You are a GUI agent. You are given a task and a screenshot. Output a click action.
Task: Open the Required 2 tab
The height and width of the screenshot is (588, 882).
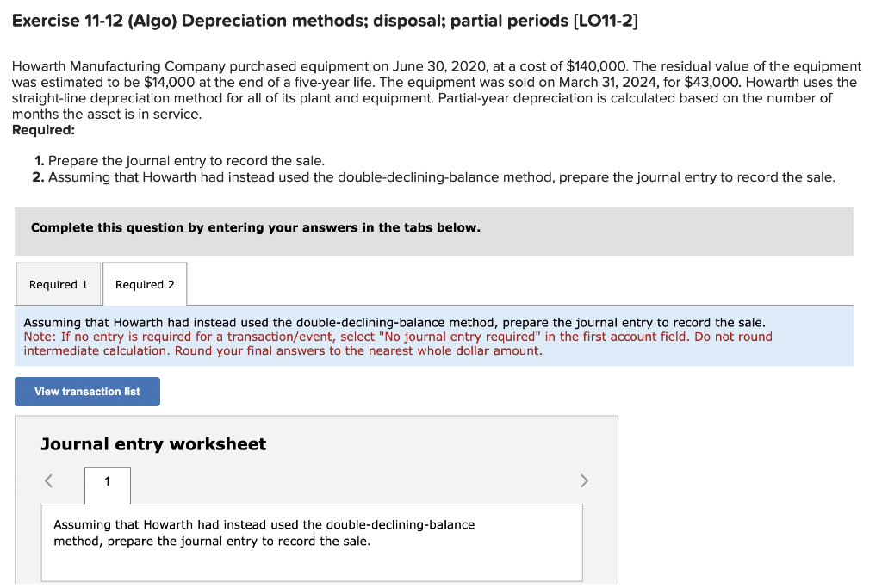144,283
